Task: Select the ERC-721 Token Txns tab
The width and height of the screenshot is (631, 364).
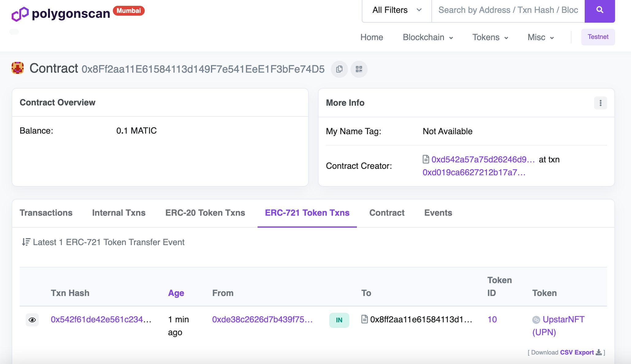Action: 307,213
